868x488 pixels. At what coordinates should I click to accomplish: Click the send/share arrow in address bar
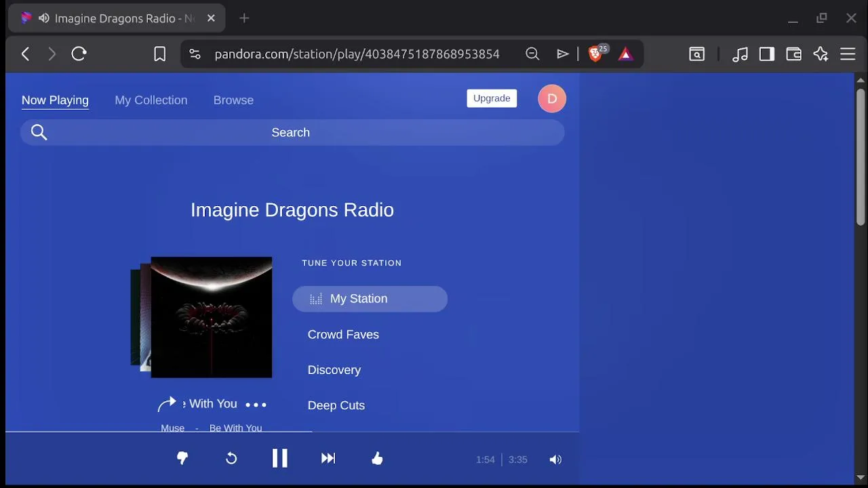click(x=562, y=54)
